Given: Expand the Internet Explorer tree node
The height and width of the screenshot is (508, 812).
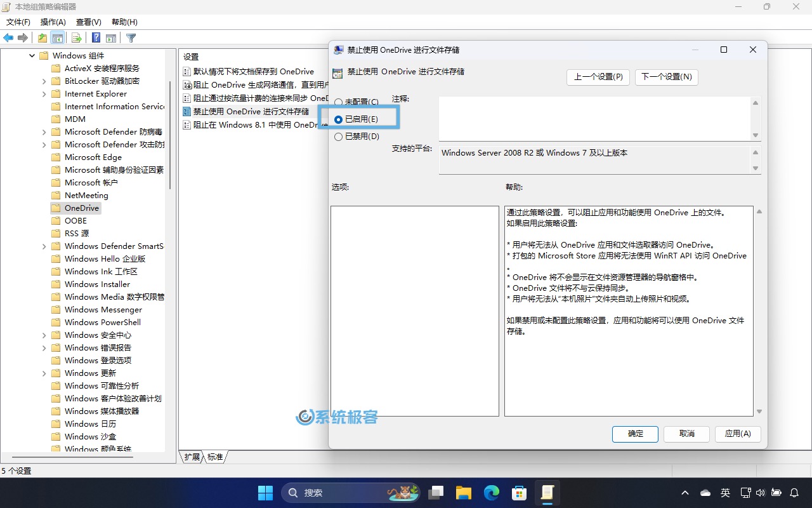Looking at the screenshot, I should (x=44, y=94).
